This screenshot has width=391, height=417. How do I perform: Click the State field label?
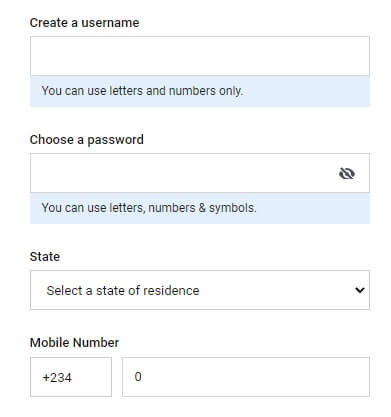pos(45,257)
